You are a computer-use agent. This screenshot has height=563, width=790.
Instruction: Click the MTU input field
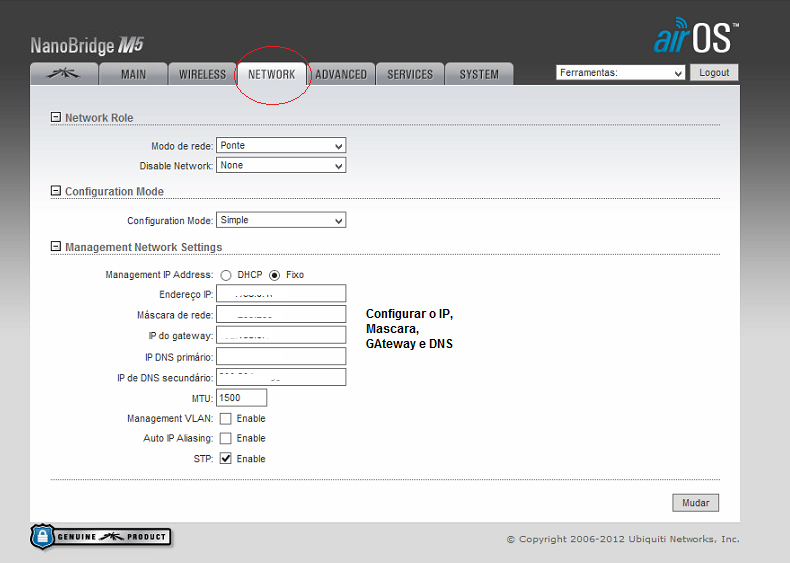point(242,398)
